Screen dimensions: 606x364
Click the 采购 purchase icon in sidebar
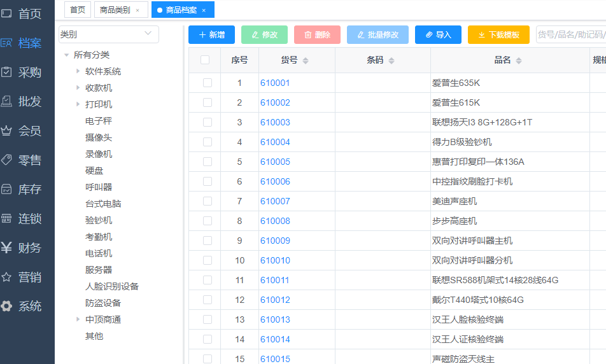[x=7, y=72]
